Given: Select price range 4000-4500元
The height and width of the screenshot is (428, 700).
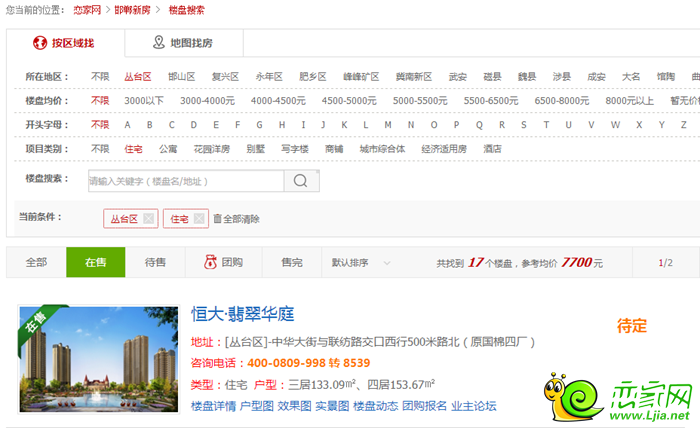Looking at the screenshot, I should tap(278, 101).
